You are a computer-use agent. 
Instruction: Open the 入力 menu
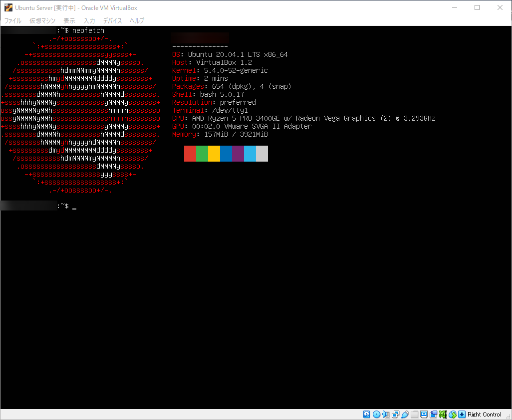pos(89,20)
